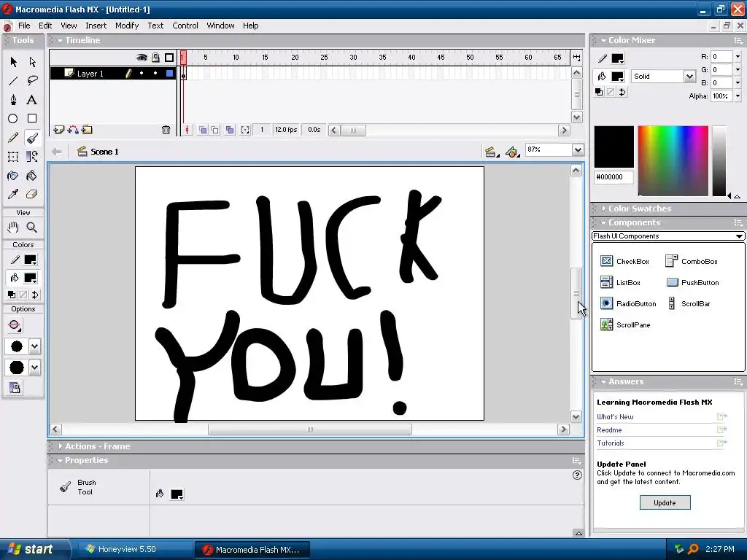Click the Delete Layer trash icon
This screenshot has height=560, width=747.
point(166,130)
